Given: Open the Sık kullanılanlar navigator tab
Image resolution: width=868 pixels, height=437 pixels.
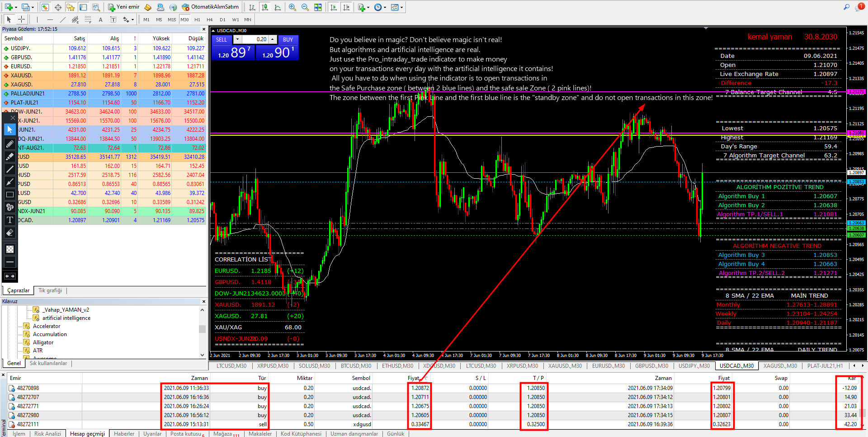Looking at the screenshot, I should pyautogui.click(x=48, y=363).
